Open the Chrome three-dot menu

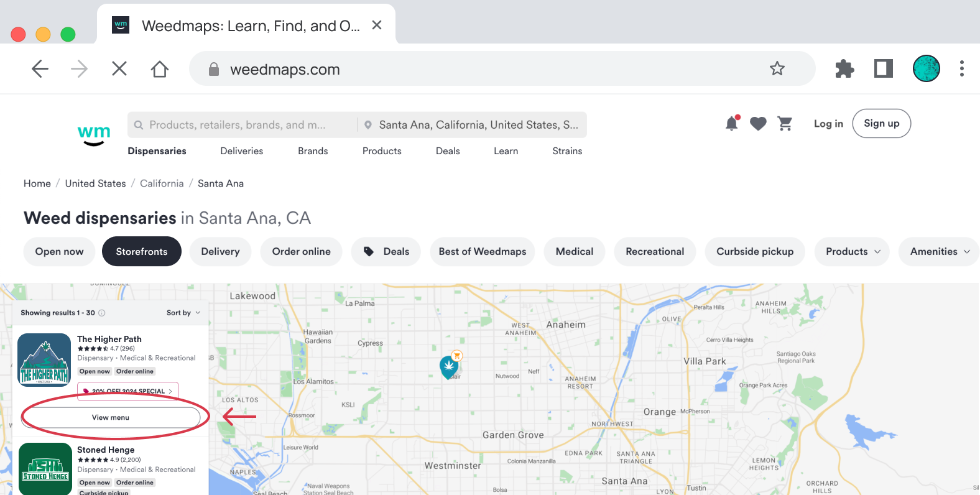(961, 68)
